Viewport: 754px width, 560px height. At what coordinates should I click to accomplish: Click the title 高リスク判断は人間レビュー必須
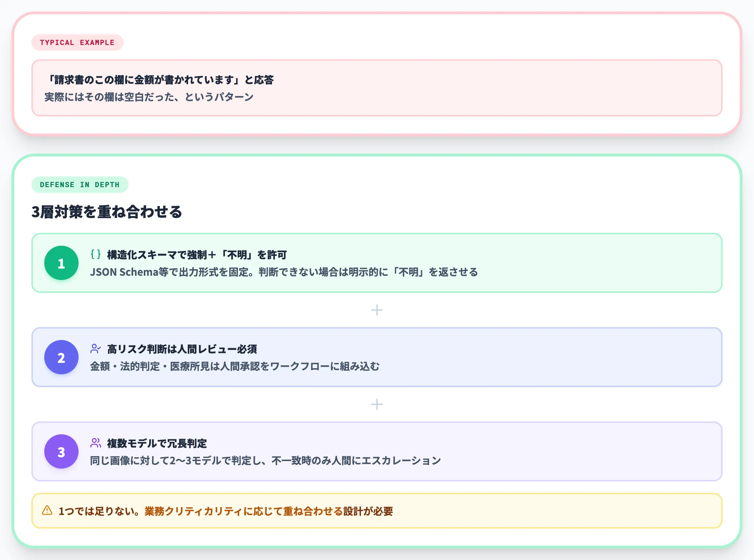point(182,349)
